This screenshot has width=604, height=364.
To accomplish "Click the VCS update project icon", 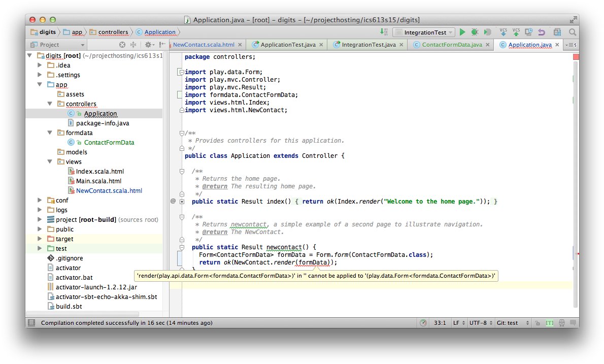I will click(x=503, y=32).
